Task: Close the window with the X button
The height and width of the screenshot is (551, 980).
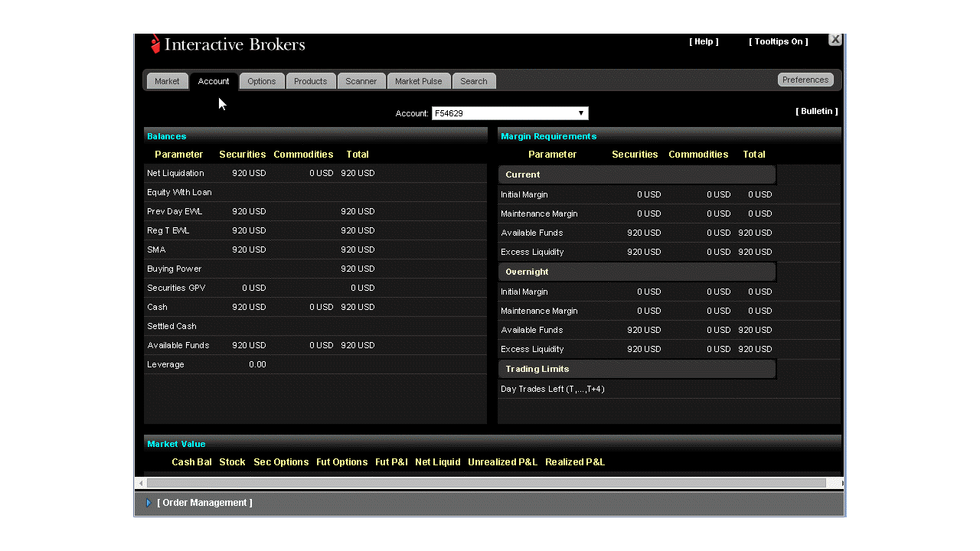Action: (835, 39)
